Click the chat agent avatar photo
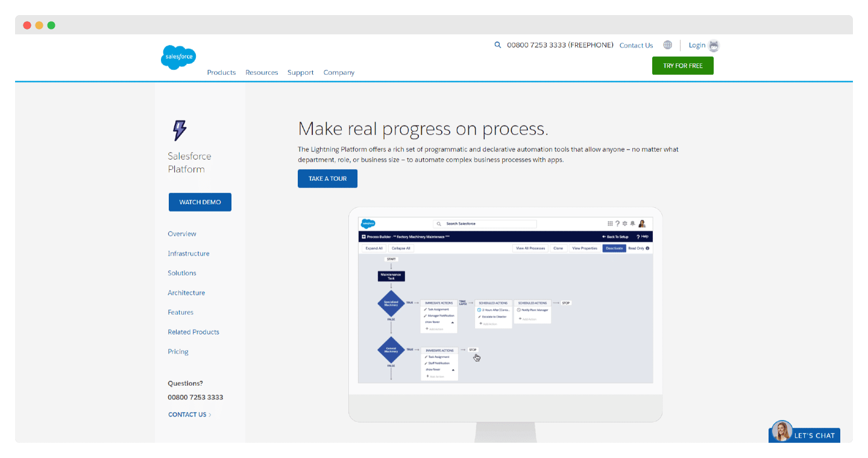 coord(782,431)
